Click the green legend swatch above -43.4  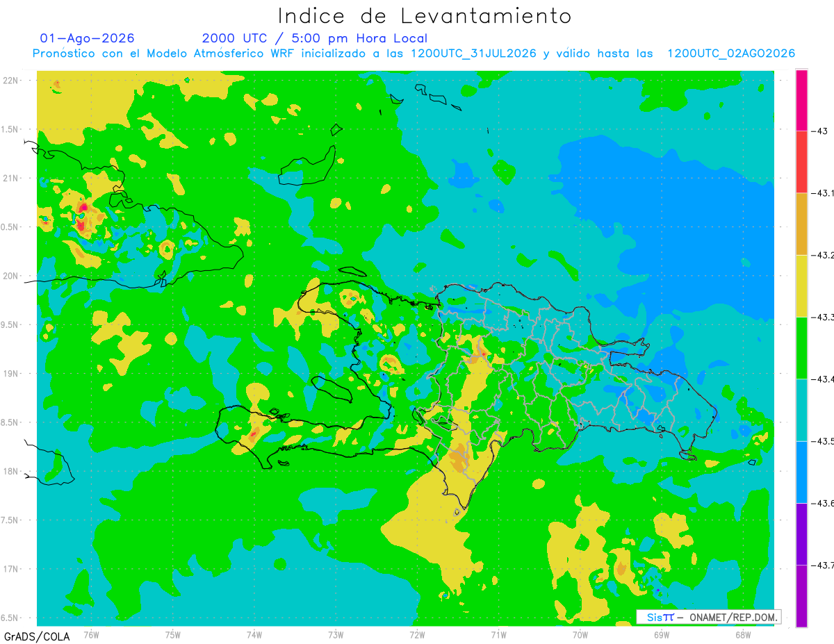801,347
